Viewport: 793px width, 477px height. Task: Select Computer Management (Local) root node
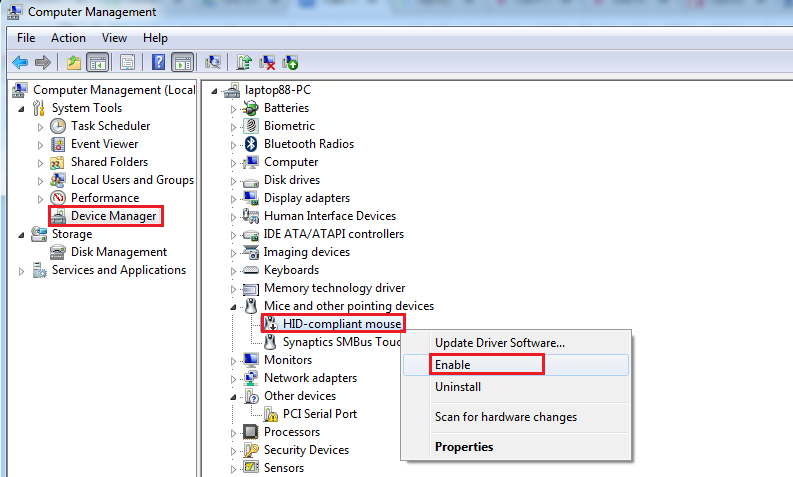(x=114, y=90)
